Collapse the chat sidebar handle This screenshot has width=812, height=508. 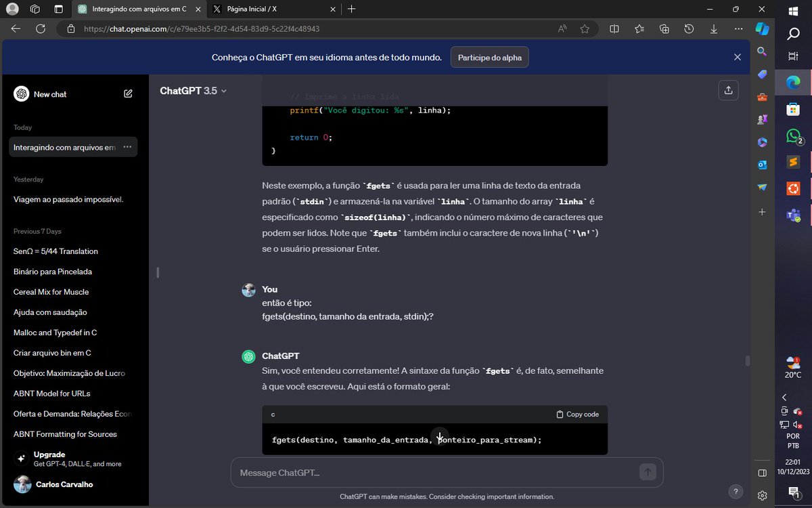pyautogui.click(x=158, y=272)
